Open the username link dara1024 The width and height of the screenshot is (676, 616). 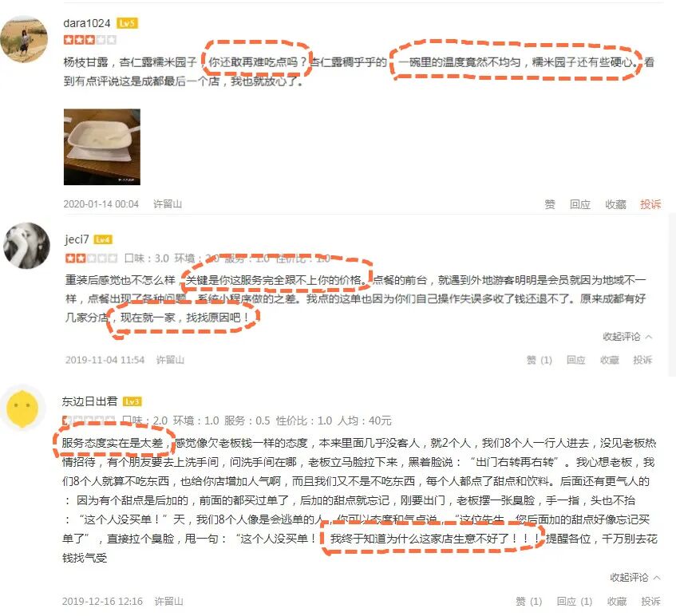tap(87, 23)
